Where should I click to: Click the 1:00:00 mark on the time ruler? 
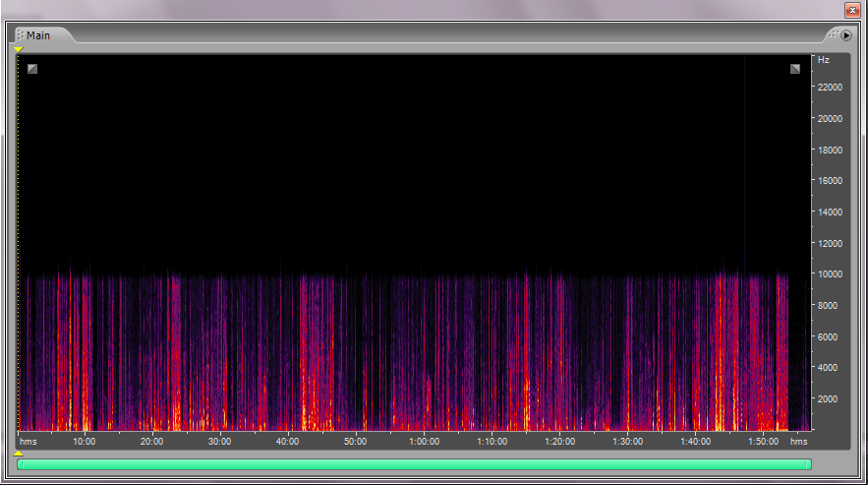coord(424,442)
